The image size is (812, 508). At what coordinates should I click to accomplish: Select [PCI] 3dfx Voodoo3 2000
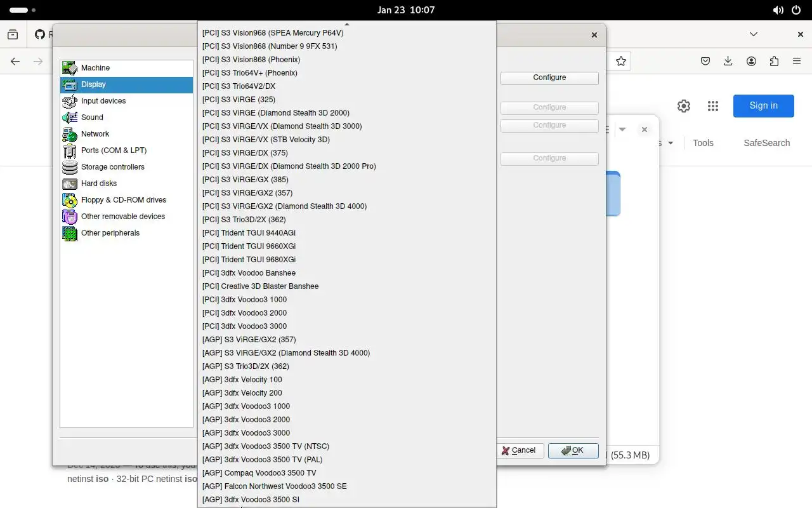(347, 313)
